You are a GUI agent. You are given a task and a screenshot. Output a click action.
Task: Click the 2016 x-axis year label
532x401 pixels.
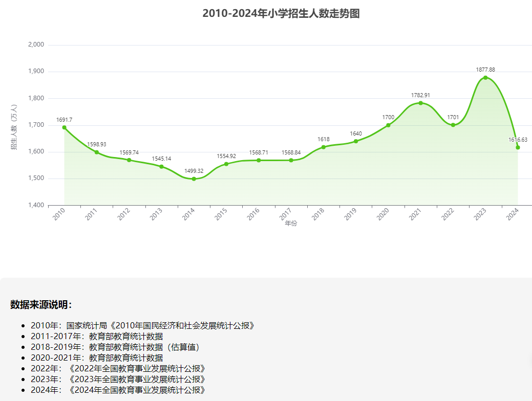[x=253, y=215]
